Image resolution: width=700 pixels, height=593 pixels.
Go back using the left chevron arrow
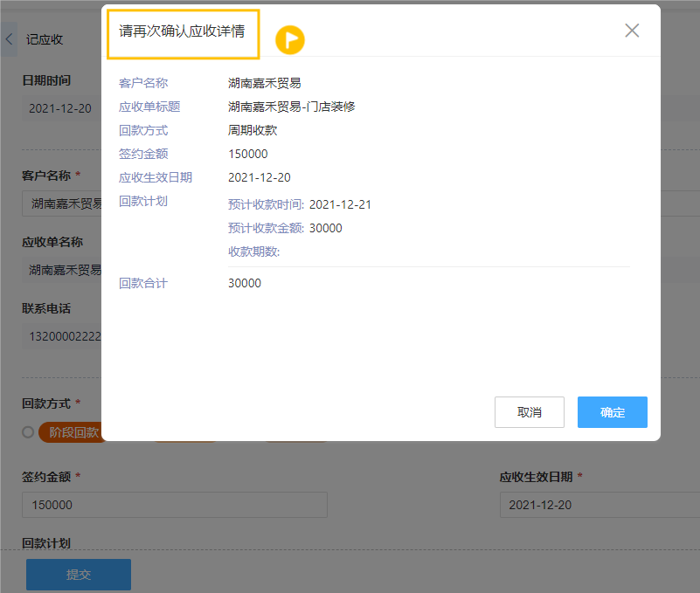click(x=9, y=39)
